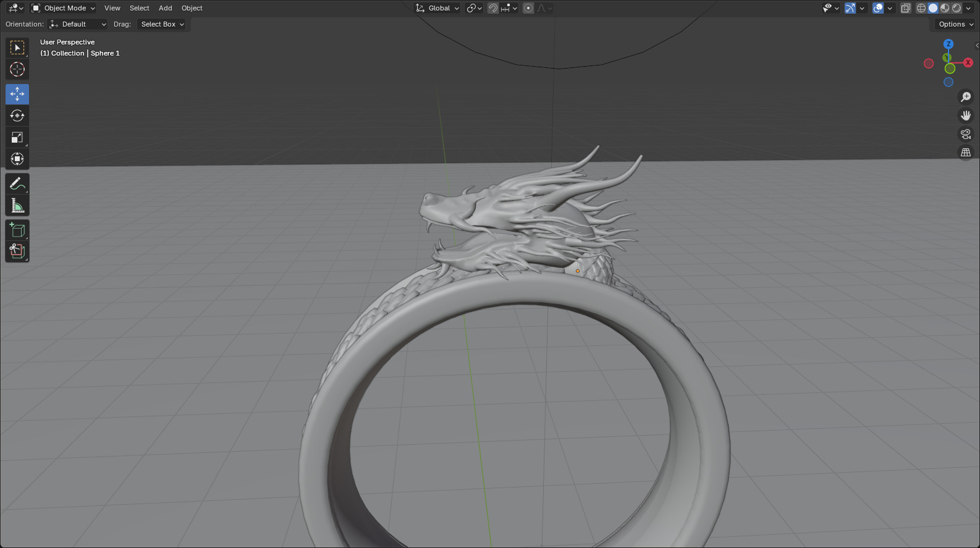Screen dimensions: 980x548
Task: Switch perspective/orthographic with grid icon
Action: coord(965,153)
